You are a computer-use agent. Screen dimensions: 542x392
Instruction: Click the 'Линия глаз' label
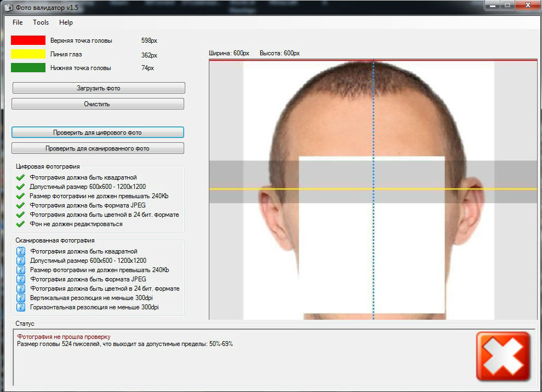(x=66, y=54)
